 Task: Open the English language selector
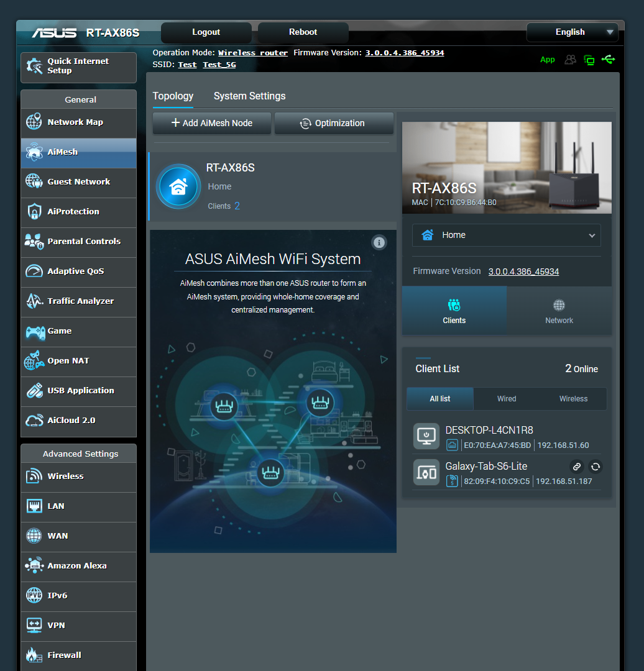tap(571, 32)
